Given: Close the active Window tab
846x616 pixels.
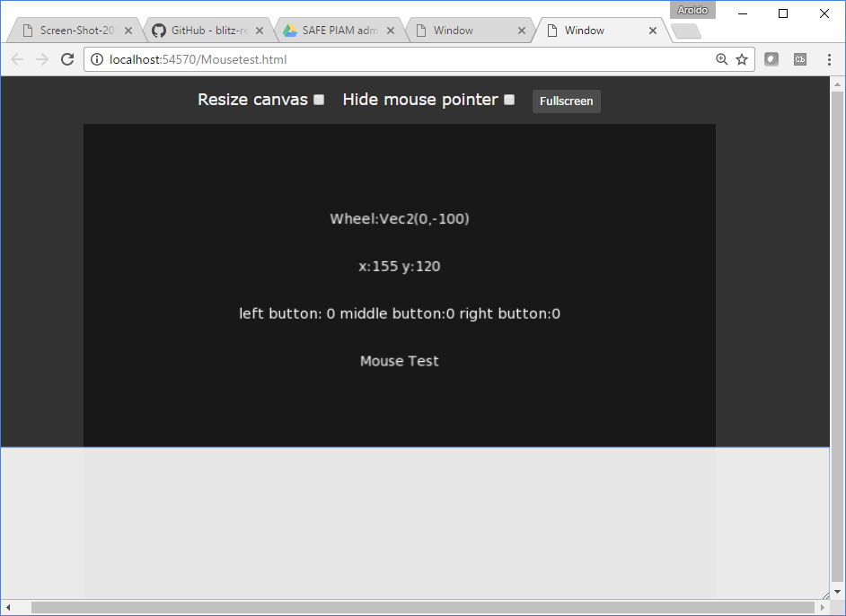Looking at the screenshot, I should pos(653,31).
